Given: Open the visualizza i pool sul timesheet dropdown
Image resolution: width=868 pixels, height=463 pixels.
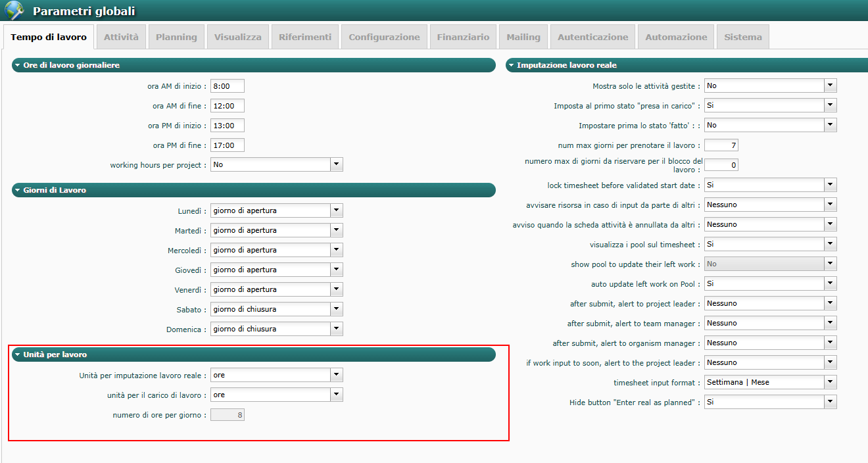Looking at the screenshot, I should (x=830, y=244).
